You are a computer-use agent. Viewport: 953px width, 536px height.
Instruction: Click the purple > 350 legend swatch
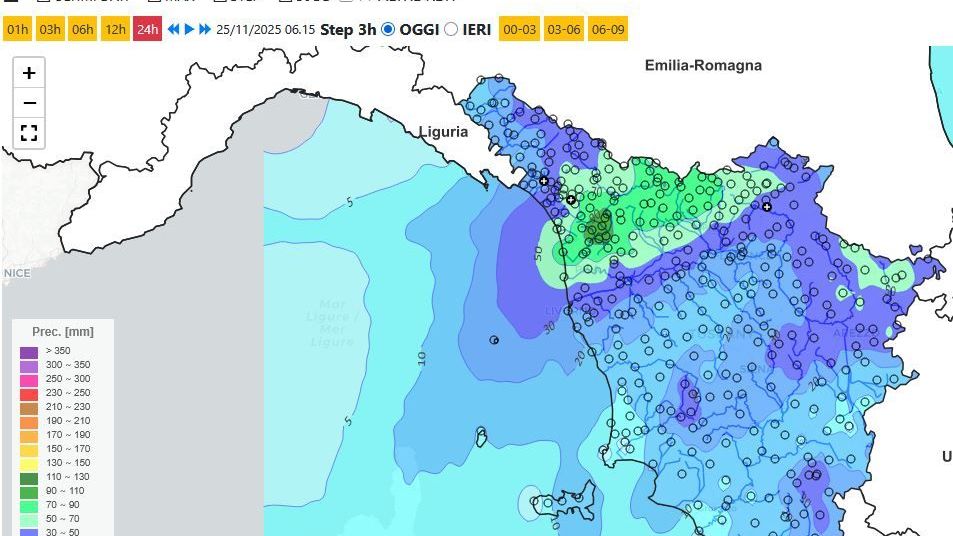[x=28, y=351]
